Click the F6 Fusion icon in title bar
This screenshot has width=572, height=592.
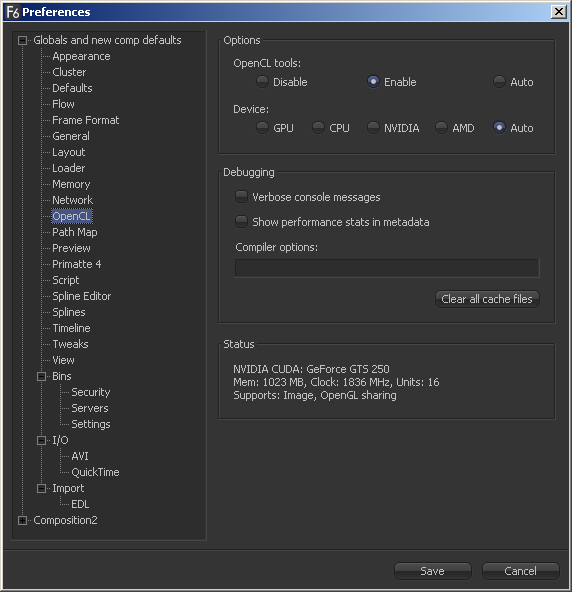click(12, 12)
